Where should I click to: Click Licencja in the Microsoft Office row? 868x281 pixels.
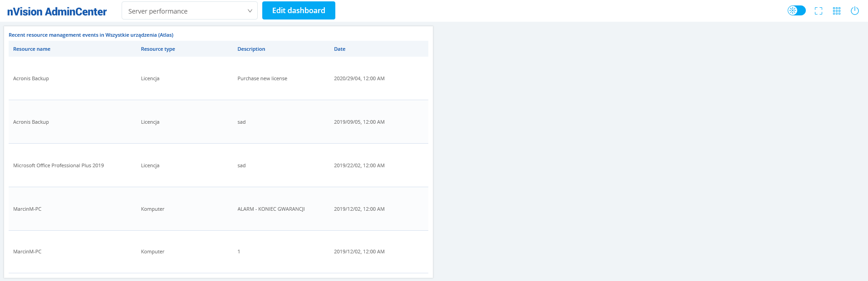[x=150, y=165]
